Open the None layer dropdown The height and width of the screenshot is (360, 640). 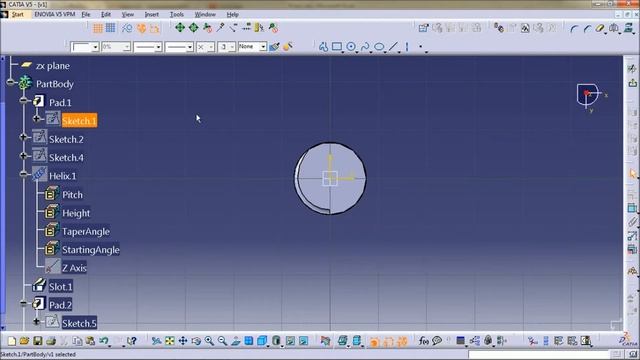click(263, 47)
